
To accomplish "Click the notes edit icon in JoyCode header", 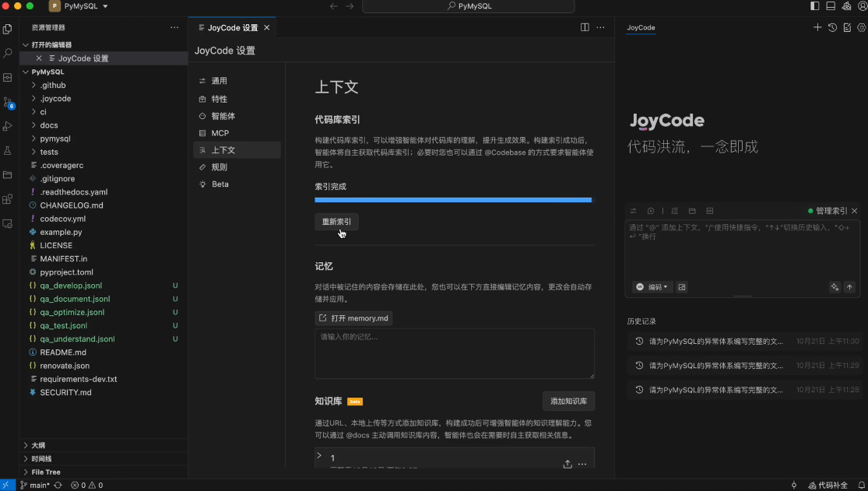I will click(847, 27).
